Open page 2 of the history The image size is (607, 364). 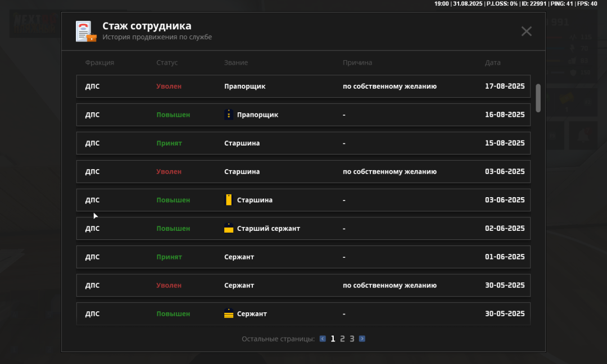point(342,339)
